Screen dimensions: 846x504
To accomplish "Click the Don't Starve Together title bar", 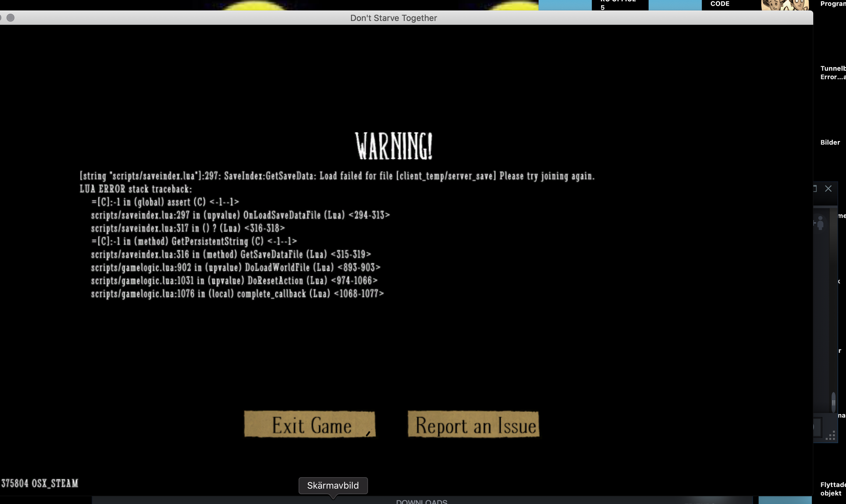I will (394, 18).
